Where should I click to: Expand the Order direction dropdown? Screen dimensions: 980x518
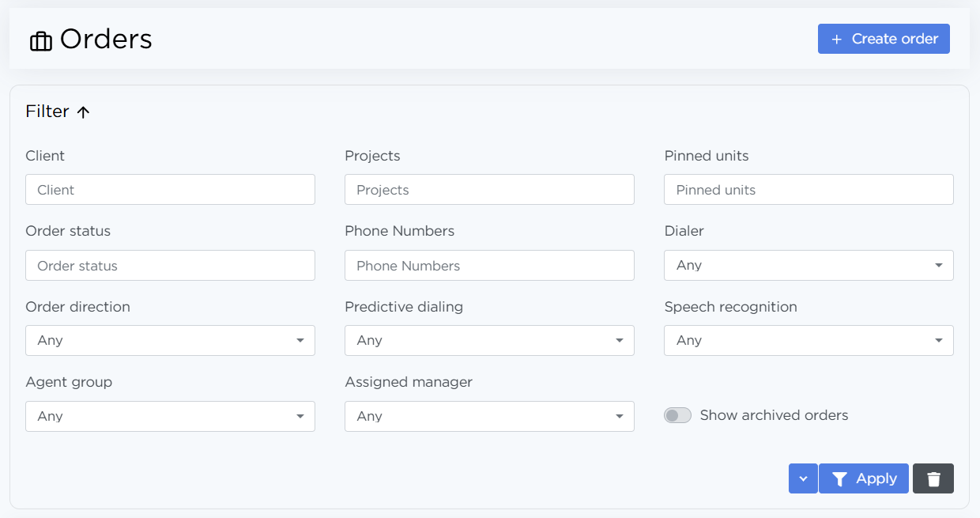(x=170, y=340)
